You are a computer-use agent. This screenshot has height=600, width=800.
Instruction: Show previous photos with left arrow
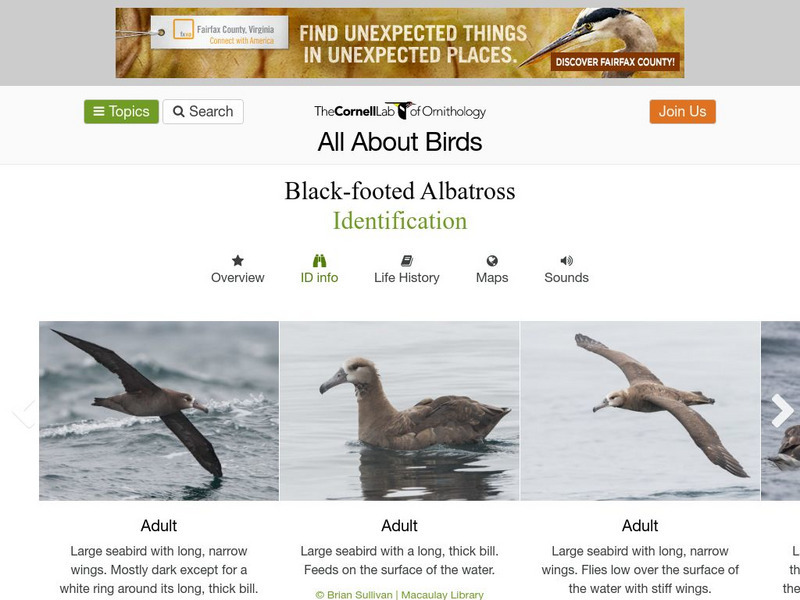tap(24, 412)
